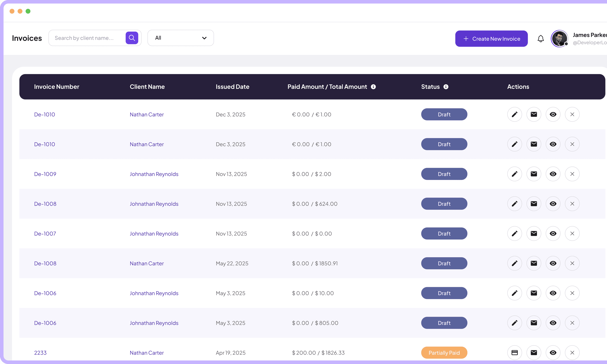607x364 pixels.
Task: Preview the first De-1010 invoice via the eye icon
Action: [x=553, y=114]
